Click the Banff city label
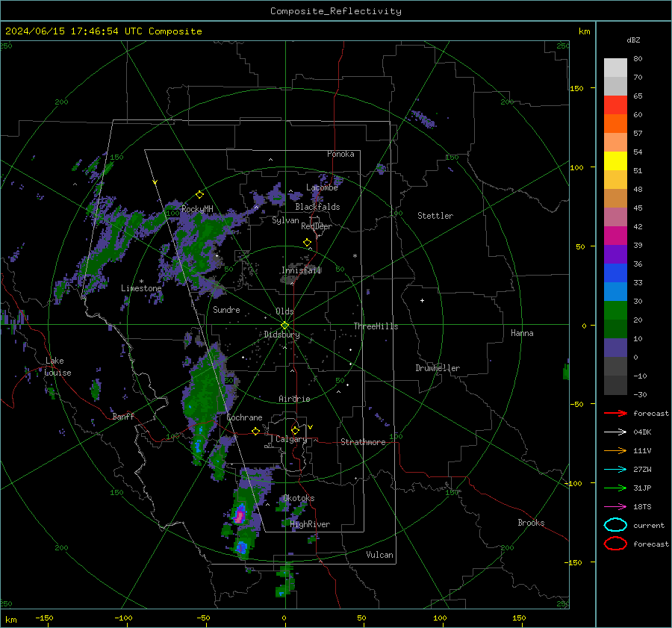Image resolution: width=672 pixels, height=628 pixels. tap(123, 416)
